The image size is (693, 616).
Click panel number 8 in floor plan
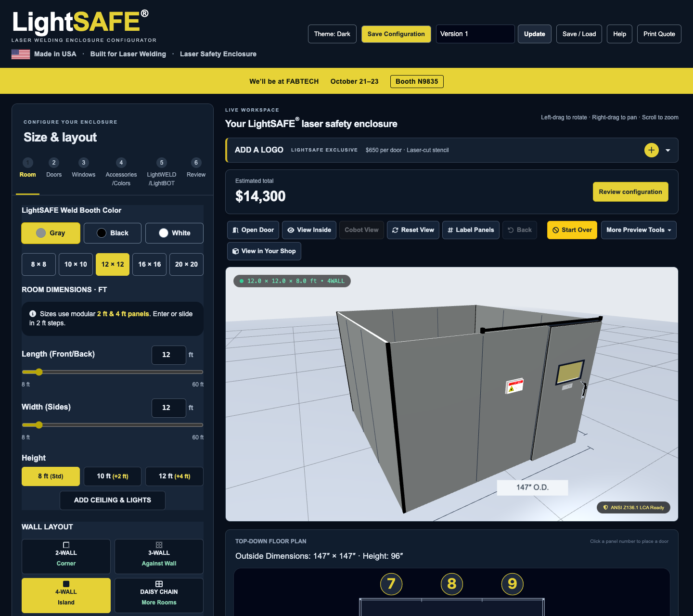[x=452, y=584]
